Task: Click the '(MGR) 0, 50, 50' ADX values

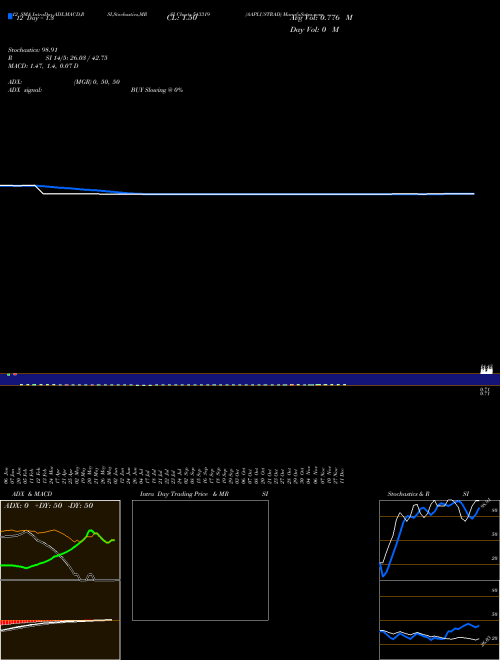Action: (x=97, y=82)
